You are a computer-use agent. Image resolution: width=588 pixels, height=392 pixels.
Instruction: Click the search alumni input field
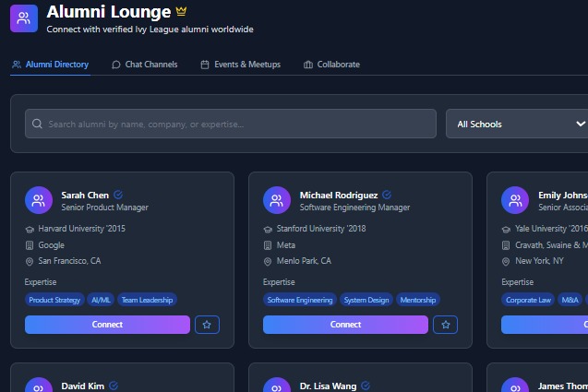click(x=231, y=124)
